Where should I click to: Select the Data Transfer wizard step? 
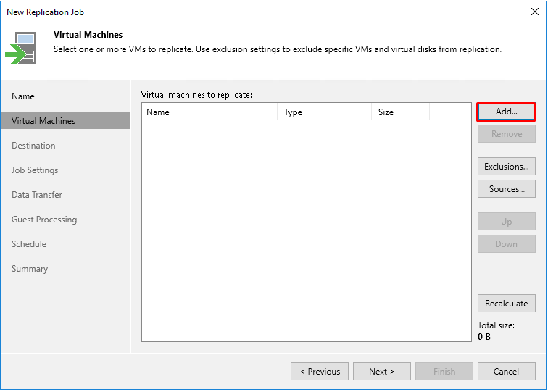66,195
